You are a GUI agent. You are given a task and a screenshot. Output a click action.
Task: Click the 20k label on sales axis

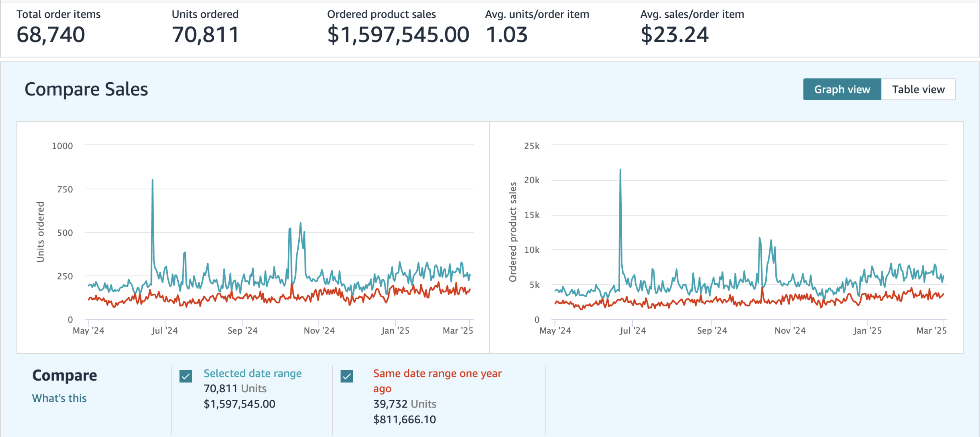532,180
